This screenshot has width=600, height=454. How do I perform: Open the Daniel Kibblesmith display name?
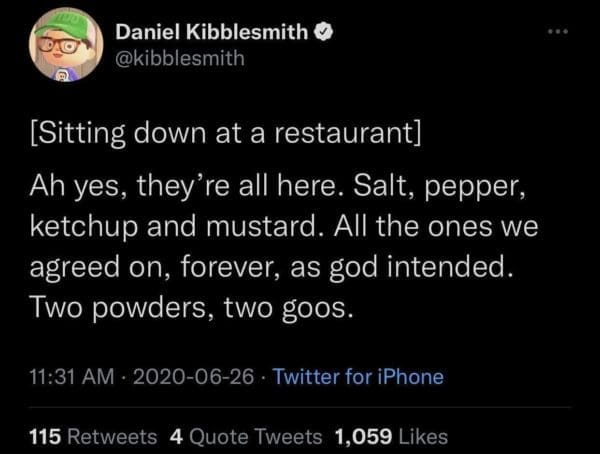click(212, 32)
